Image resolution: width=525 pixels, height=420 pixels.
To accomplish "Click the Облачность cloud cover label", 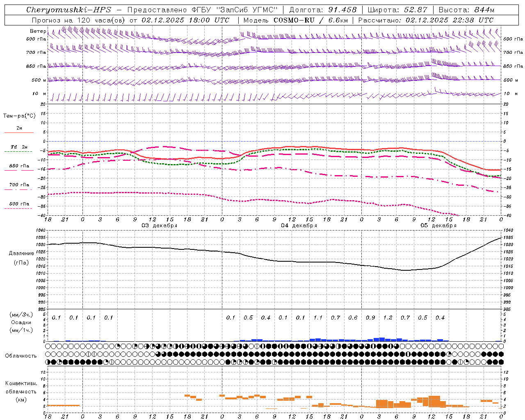I will (21, 356).
